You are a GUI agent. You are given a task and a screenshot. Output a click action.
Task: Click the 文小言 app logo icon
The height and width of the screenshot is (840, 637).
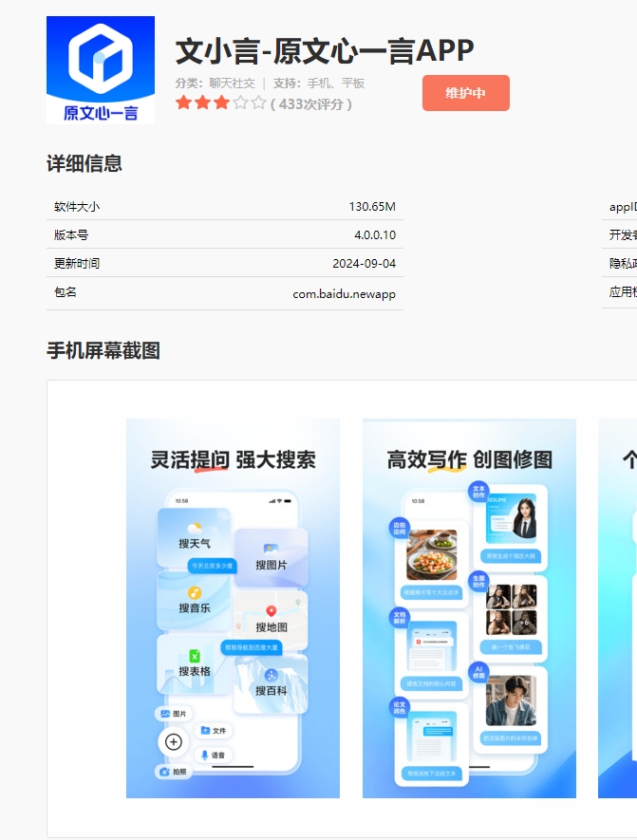pos(100,69)
